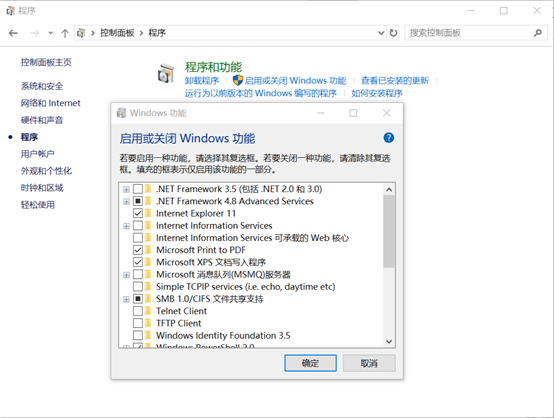Open help with the blue question icon

[x=389, y=138]
